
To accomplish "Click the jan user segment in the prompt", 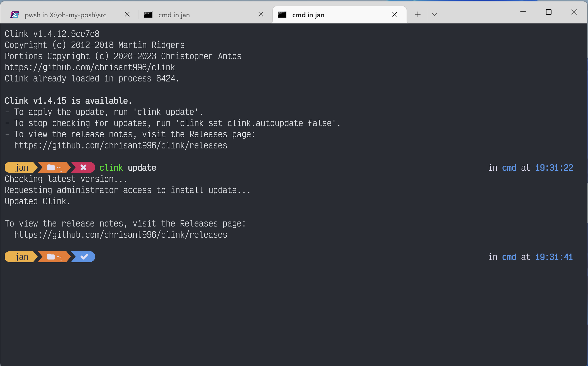I will [x=22, y=167].
